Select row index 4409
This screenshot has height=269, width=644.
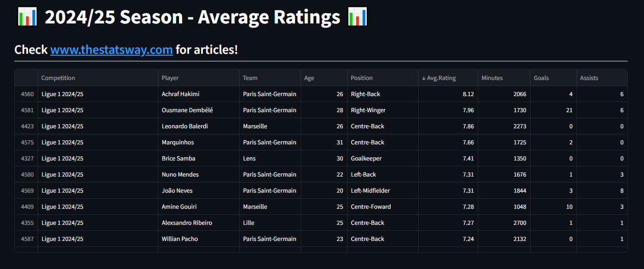tap(26, 206)
